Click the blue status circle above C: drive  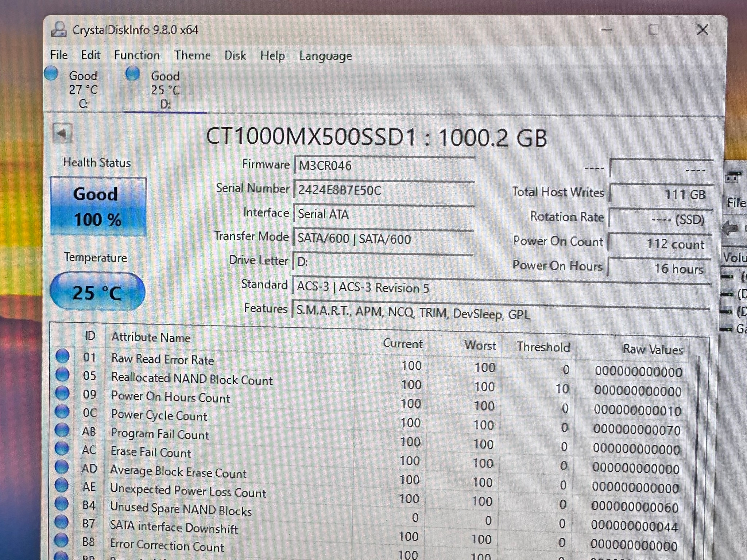[x=51, y=73]
